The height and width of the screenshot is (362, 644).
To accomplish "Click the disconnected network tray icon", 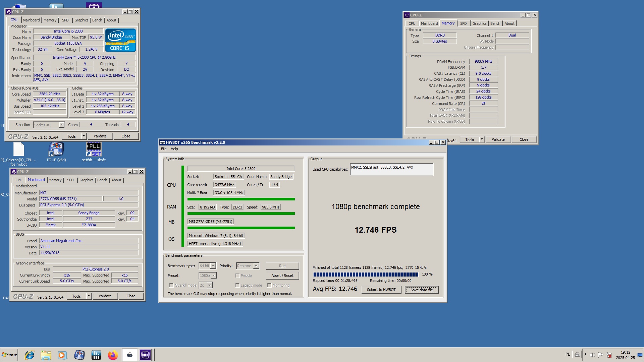I will coord(609,355).
